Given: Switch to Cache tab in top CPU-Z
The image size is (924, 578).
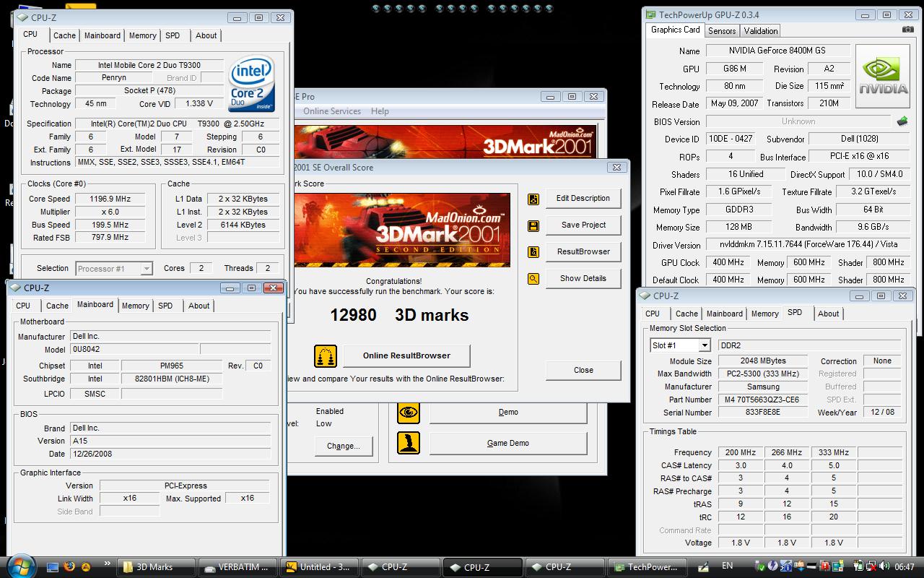Looking at the screenshot, I should point(64,35).
